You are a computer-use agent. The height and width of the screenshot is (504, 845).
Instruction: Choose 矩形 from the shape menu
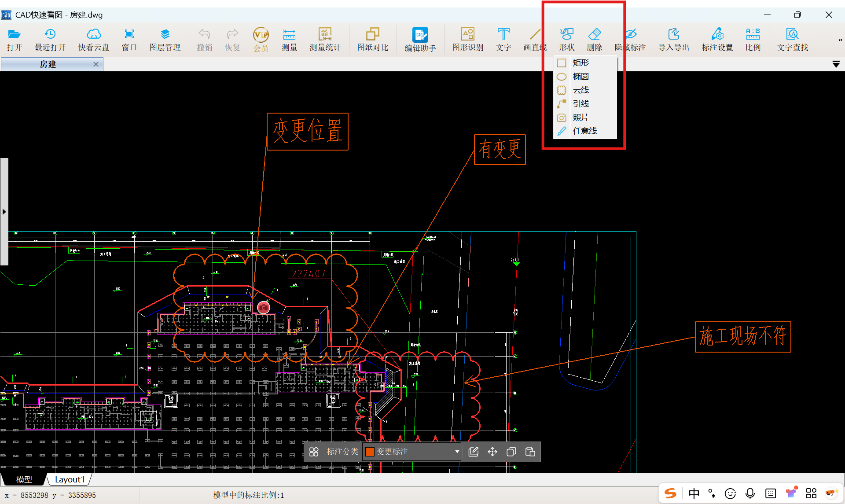pyautogui.click(x=580, y=63)
